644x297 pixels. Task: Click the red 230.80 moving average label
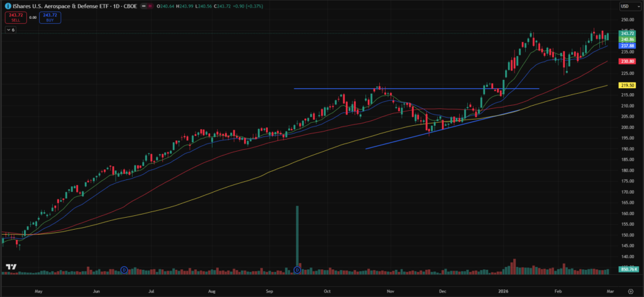click(x=626, y=61)
